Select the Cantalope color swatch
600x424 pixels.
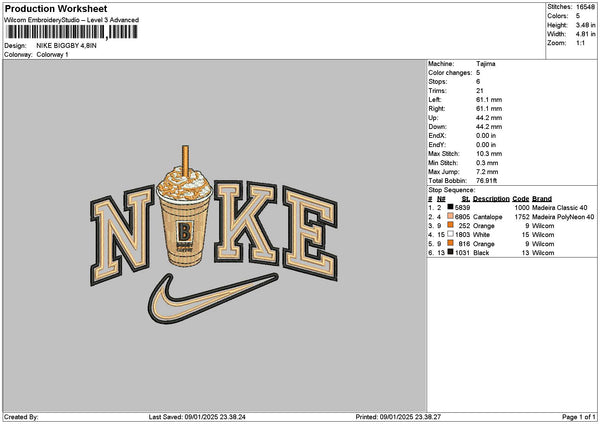pos(450,217)
